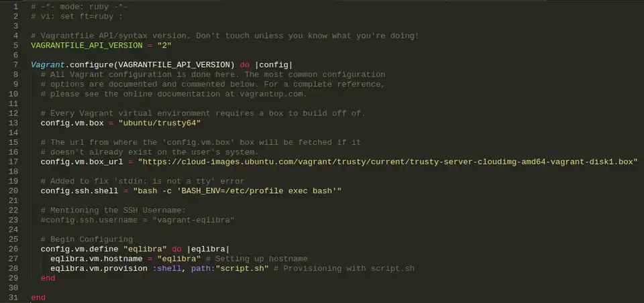This screenshot has width=644, height=303.
Task: Click line number 7 in the gutter
Action: 14,65
